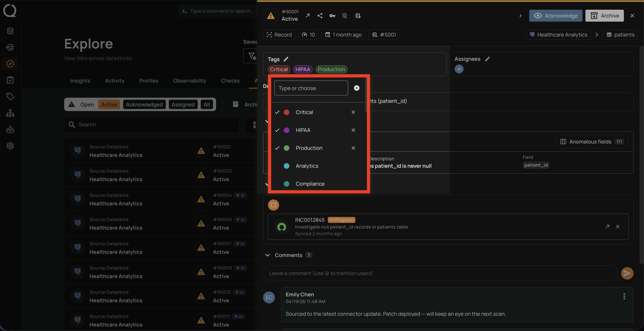The width and height of the screenshot is (644, 331).
Task: Click the Production tag pill
Action: point(331,70)
